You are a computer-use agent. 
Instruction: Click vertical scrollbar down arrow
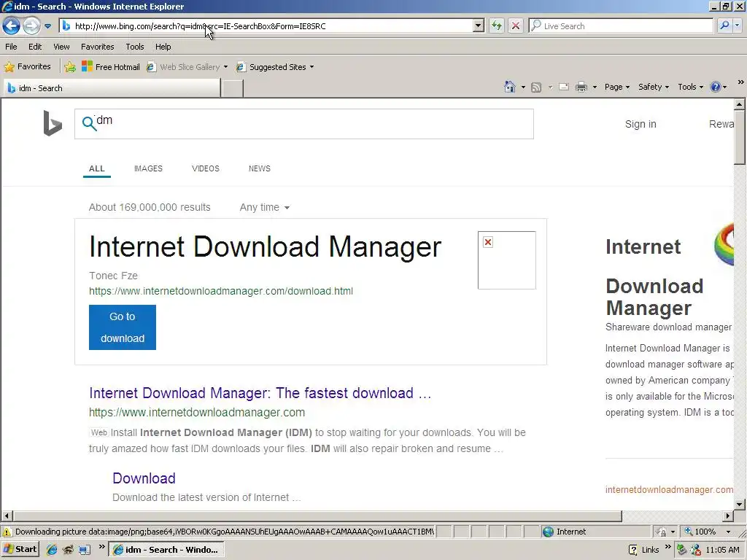click(740, 505)
